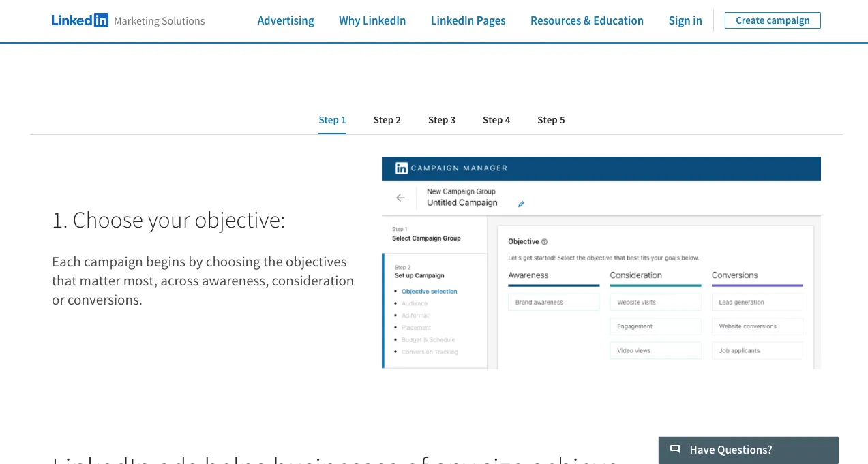868x464 pixels.
Task: Click Set up Campaign step
Action: click(x=419, y=275)
